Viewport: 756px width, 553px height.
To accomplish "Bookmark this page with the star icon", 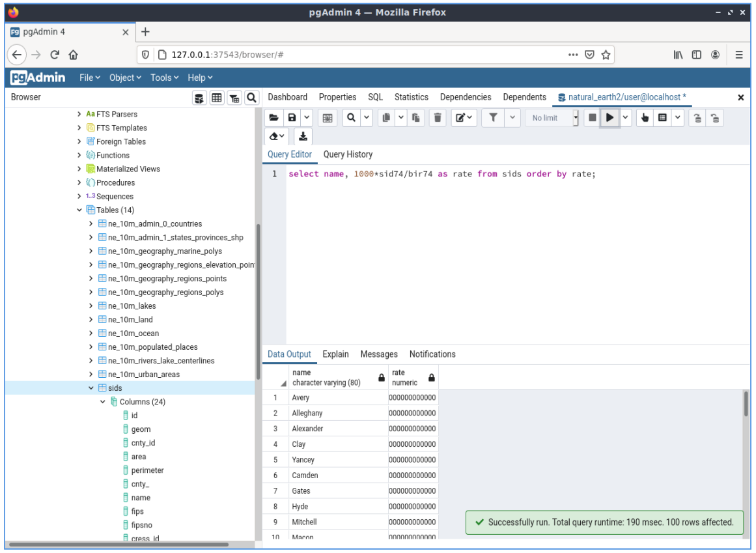I will coord(606,55).
